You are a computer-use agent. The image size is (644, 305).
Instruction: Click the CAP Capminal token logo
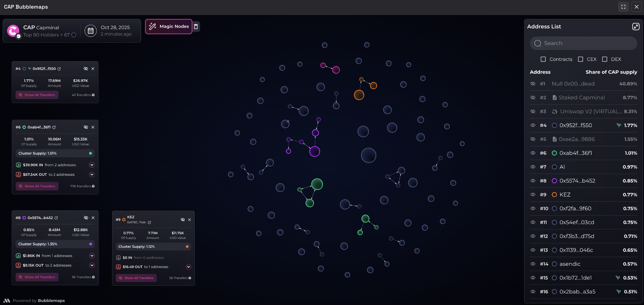click(x=13, y=31)
